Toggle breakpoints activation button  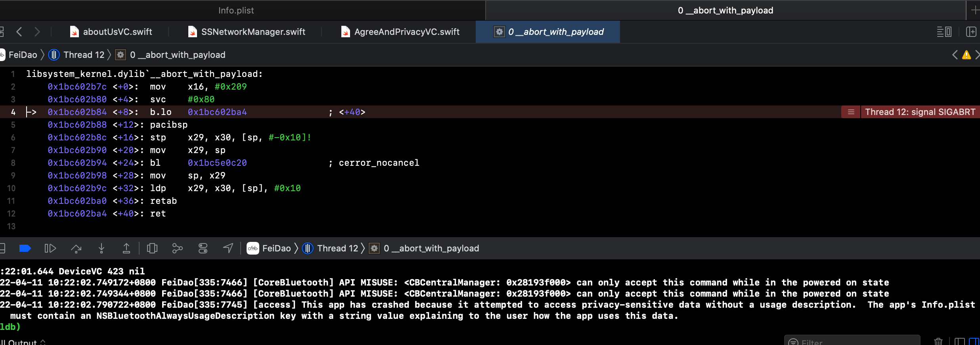coord(25,248)
